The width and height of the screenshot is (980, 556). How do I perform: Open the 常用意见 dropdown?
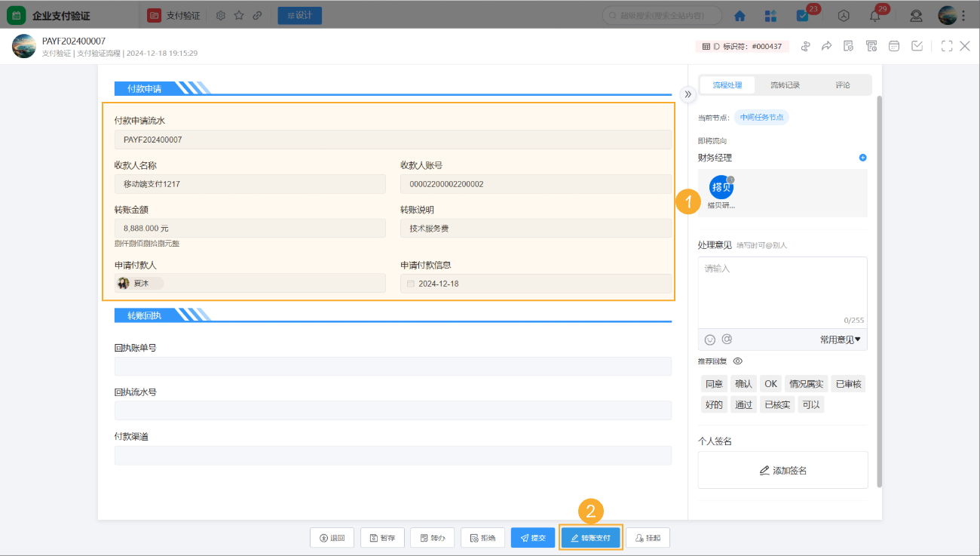[x=839, y=339]
